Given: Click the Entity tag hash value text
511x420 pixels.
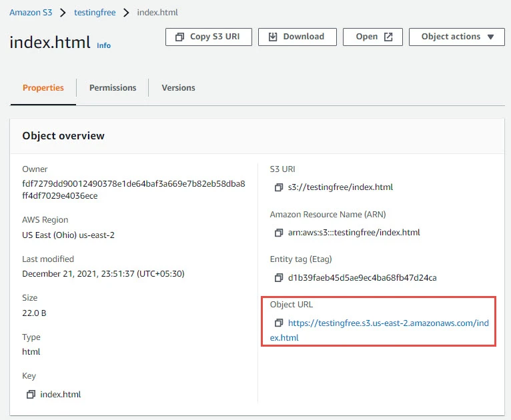Looking at the screenshot, I should pyautogui.click(x=362, y=277).
